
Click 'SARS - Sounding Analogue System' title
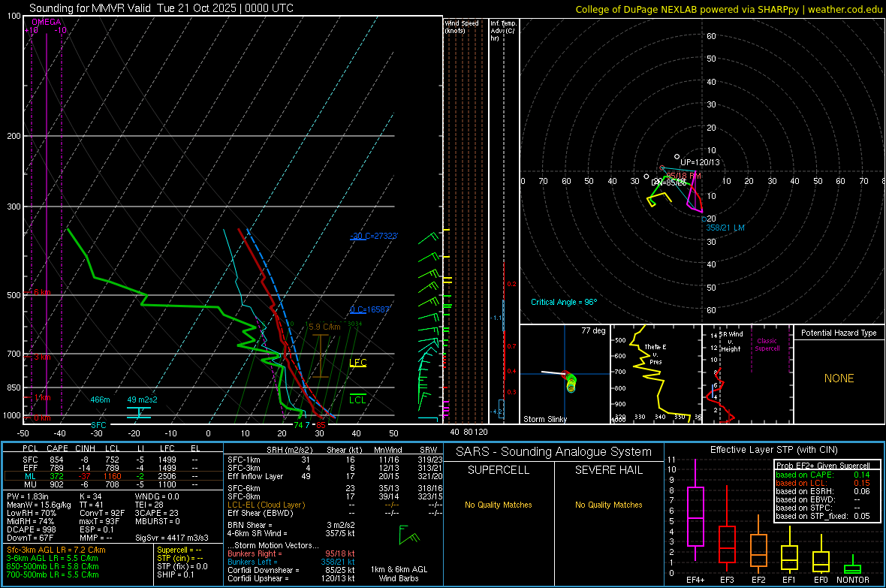(x=553, y=452)
